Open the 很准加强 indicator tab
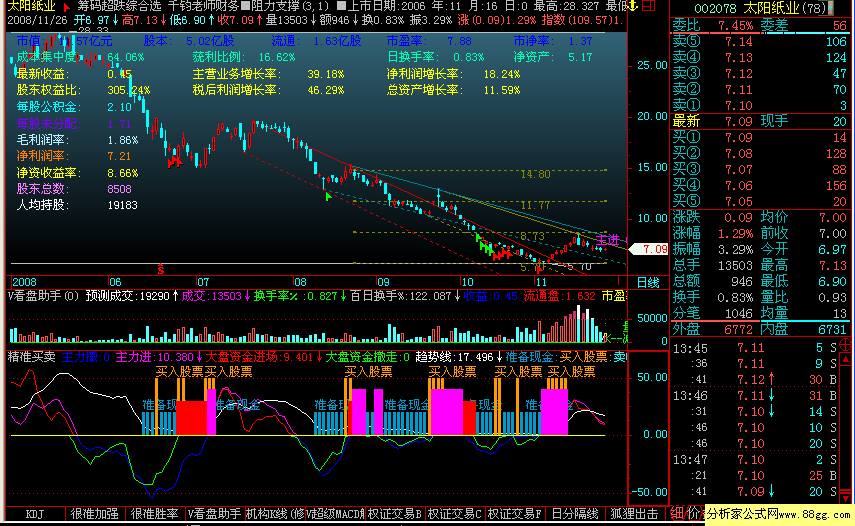855x526 pixels. [94, 514]
